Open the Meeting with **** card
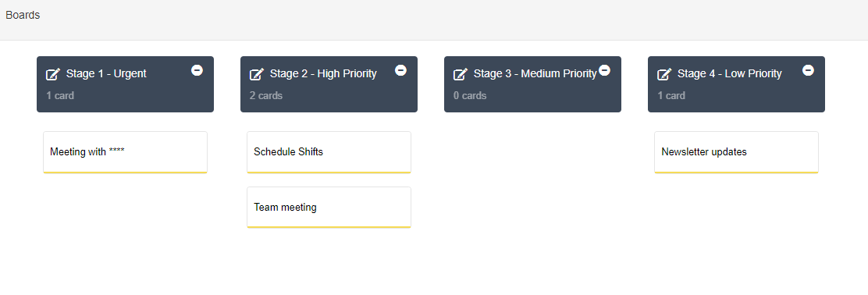 point(125,152)
